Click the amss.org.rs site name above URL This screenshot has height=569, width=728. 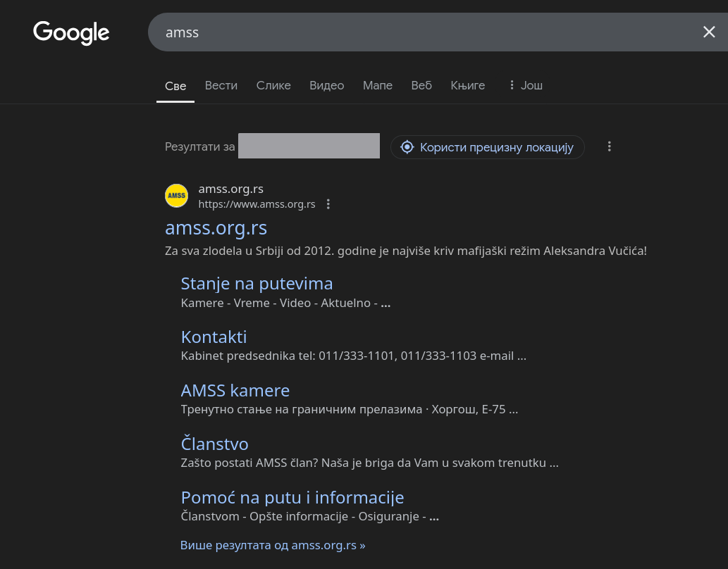click(230, 189)
